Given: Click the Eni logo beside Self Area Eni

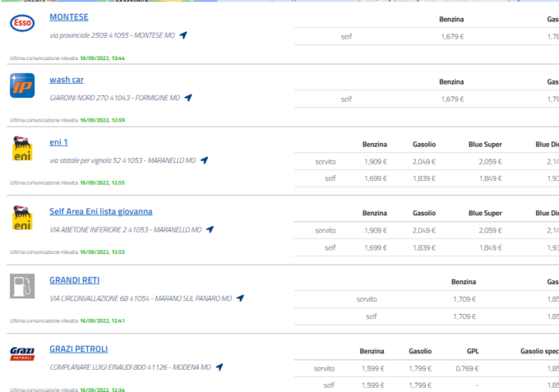Looking at the screenshot, I should pyautogui.click(x=22, y=218).
